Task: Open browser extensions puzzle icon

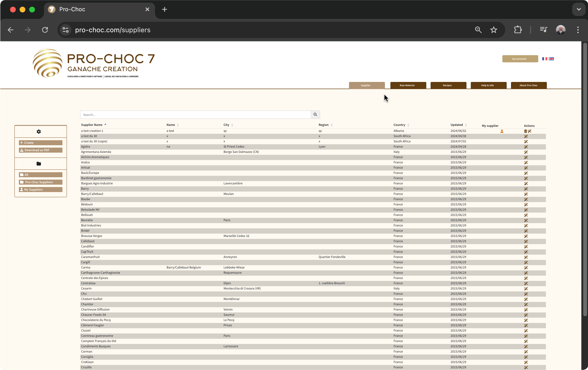Action: pyautogui.click(x=518, y=30)
